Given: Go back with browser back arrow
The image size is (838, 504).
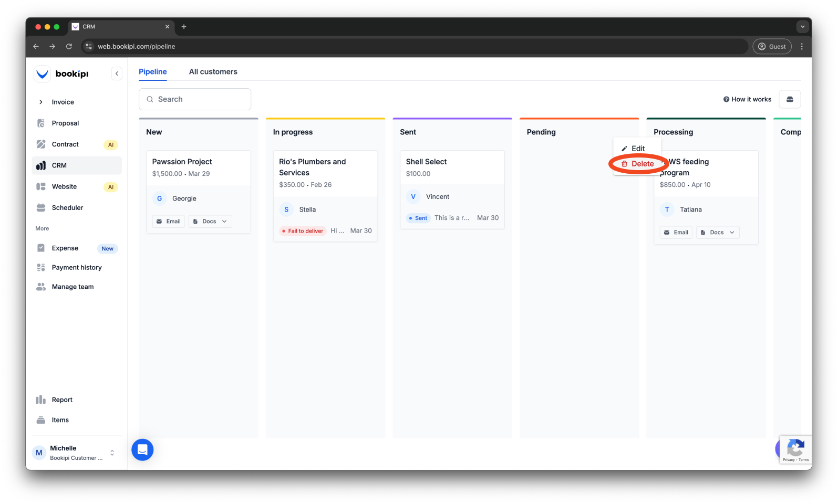Looking at the screenshot, I should tap(36, 46).
